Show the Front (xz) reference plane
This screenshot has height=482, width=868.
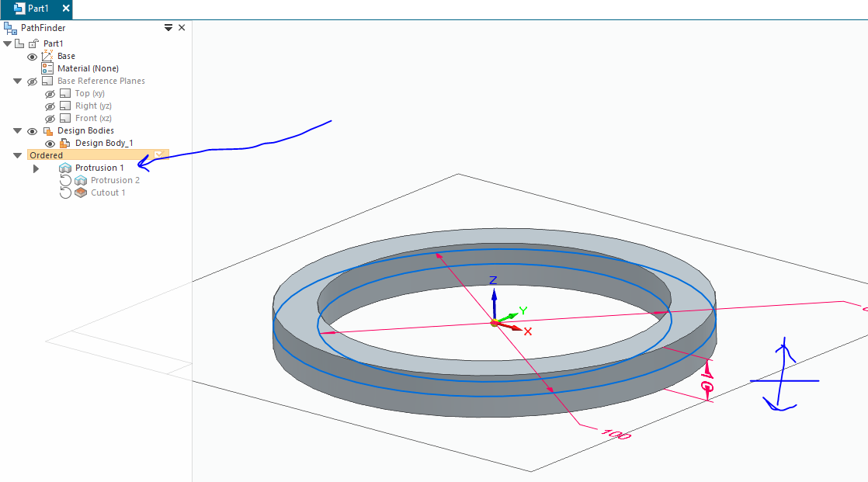tap(50, 119)
